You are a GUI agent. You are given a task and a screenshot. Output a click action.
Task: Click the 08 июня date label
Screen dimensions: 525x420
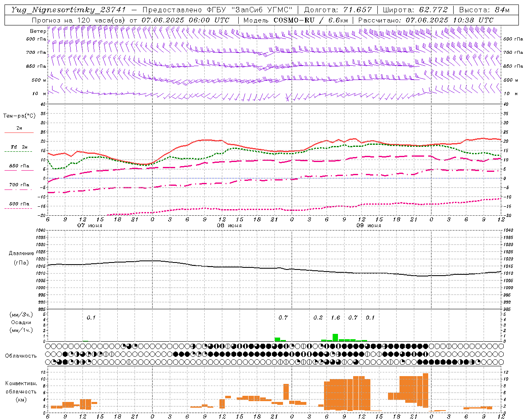pyautogui.click(x=229, y=225)
